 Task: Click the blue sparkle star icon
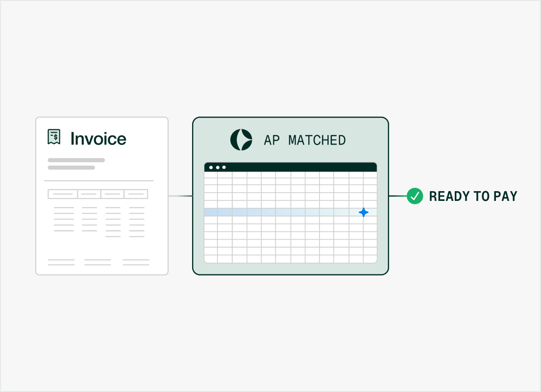pos(363,212)
